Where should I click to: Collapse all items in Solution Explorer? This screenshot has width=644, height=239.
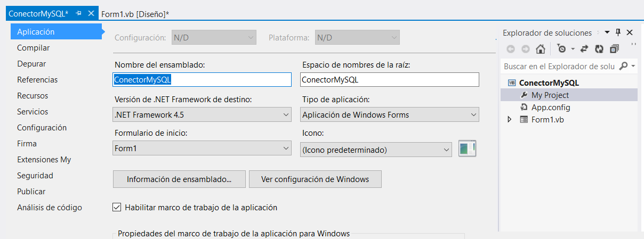tap(615, 49)
